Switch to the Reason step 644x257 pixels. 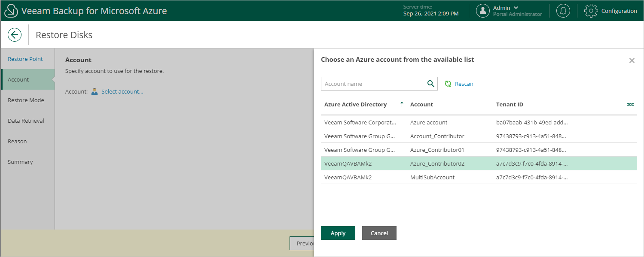pyautogui.click(x=17, y=141)
